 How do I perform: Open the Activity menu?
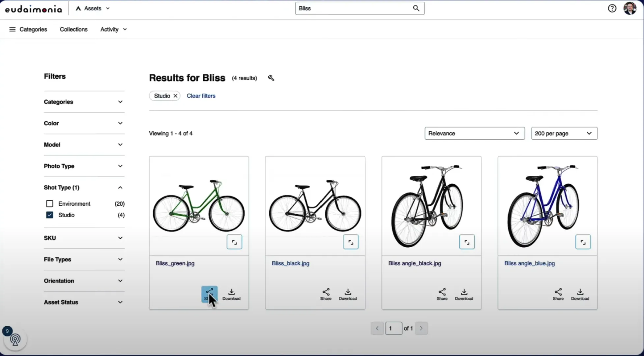114,29
